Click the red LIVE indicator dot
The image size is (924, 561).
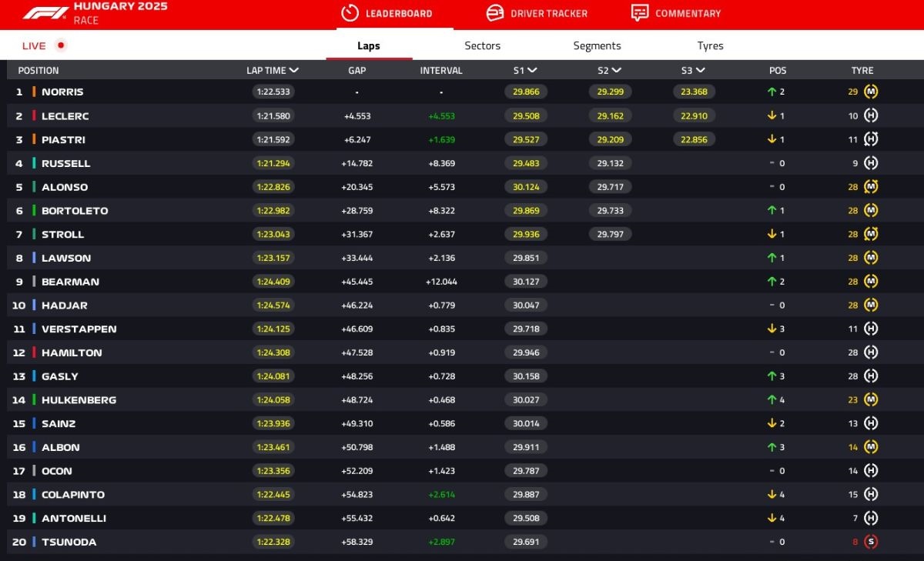click(61, 45)
